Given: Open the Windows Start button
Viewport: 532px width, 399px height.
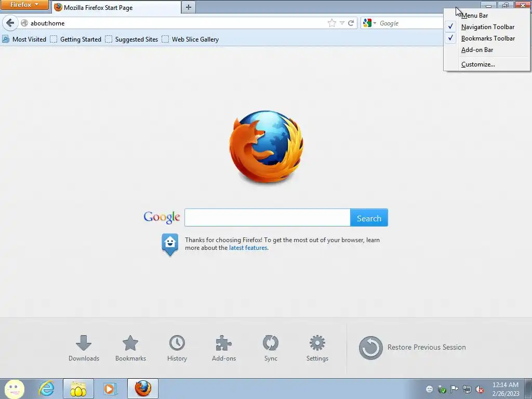Looking at the screenshot, I should (14, 389).
